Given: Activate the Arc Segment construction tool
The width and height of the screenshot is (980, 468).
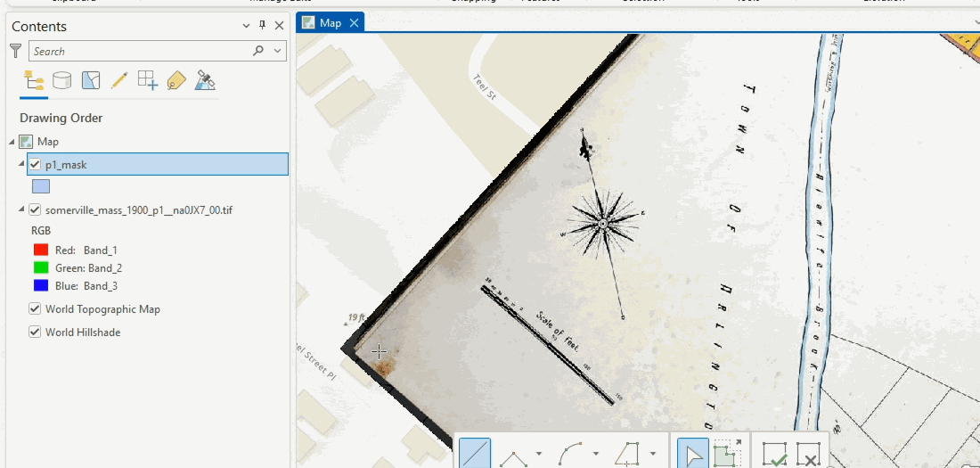Looking at the screenshot, I should (x=570, y=455).
